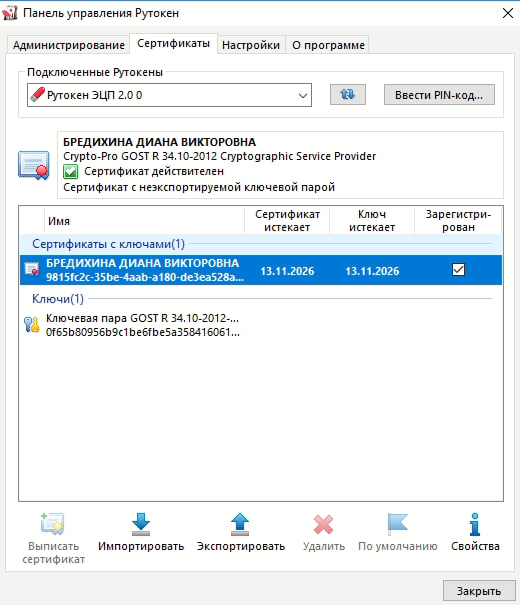520x605 pixels.
Task: Click the red token icon in the dropdown
Action: [37, 95]
